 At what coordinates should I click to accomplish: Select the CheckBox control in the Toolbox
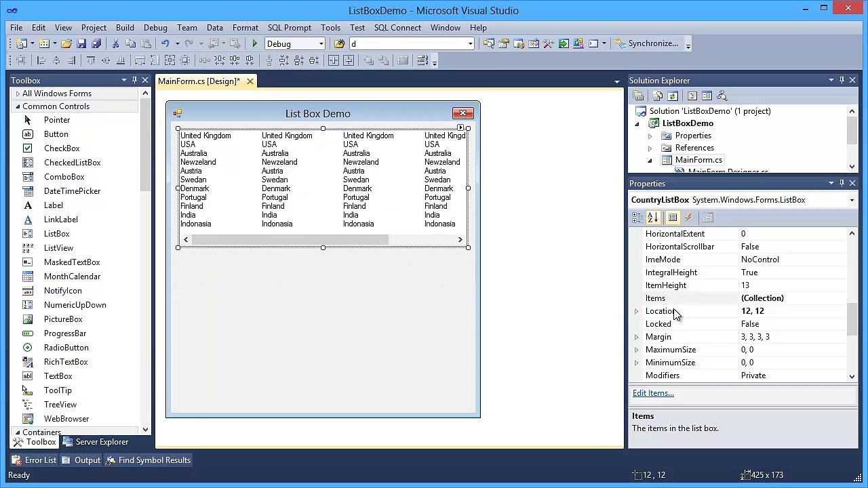62,148
